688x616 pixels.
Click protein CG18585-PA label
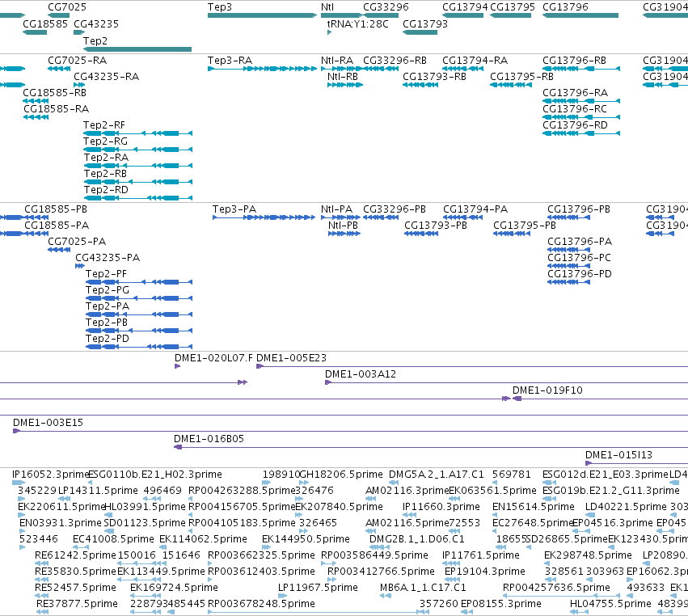click(x=57, y=225)
